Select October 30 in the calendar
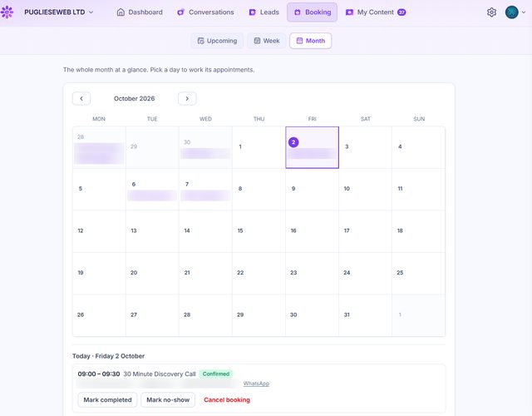532x416 pixels. click(313, 316)
